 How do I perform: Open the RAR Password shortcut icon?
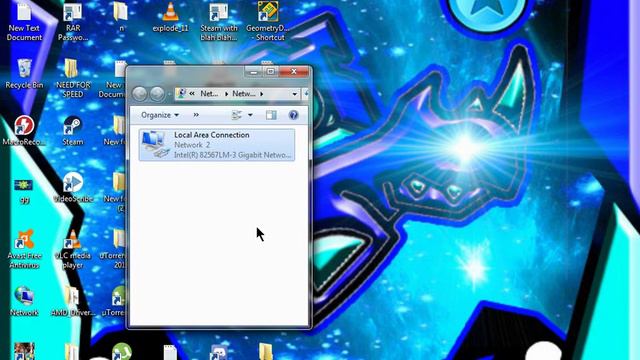click(x=73, y=22)
